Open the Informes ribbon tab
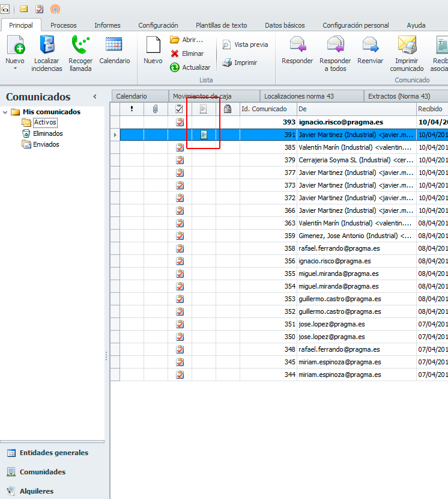The height and width of the screenshot is (499, 448). coord(107,25)
